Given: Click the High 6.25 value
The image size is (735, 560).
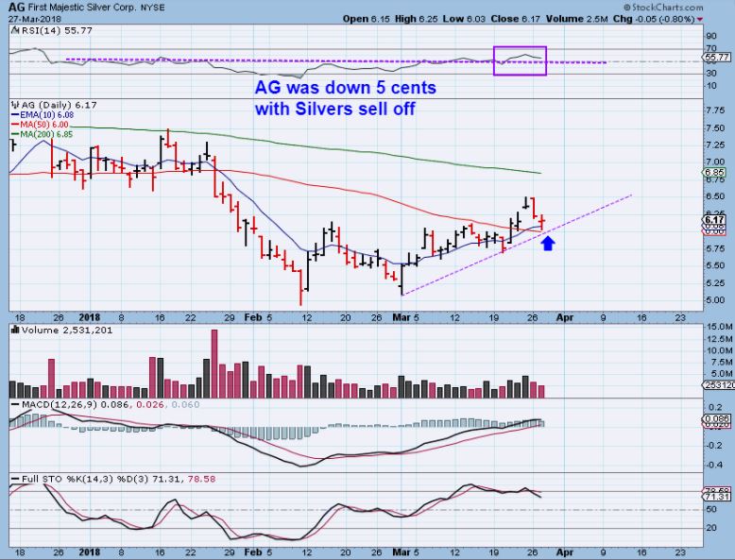Looking at the screenshot, I should coord(417,19).
